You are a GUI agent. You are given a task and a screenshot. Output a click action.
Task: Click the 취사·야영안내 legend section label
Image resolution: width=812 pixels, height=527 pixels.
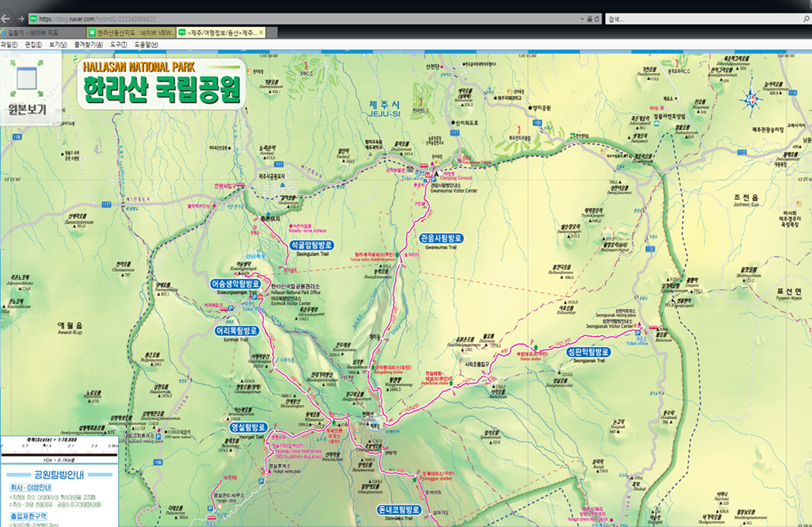pos(31,487)
